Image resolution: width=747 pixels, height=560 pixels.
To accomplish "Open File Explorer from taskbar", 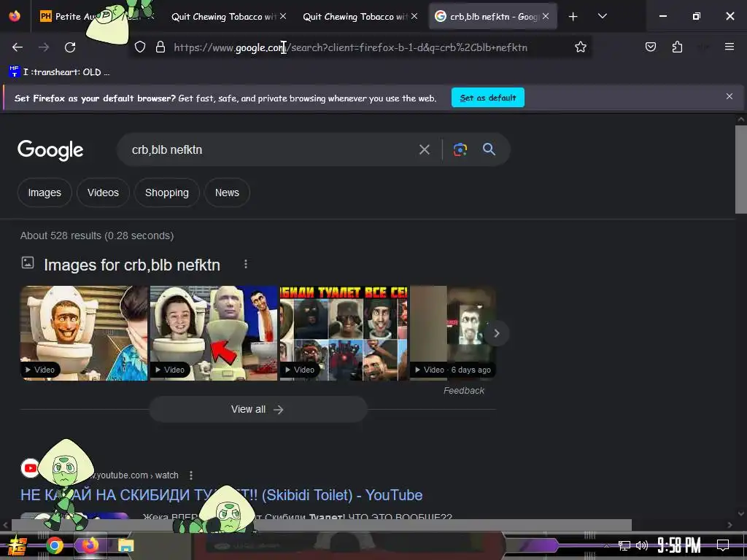I will pos(125,545).
